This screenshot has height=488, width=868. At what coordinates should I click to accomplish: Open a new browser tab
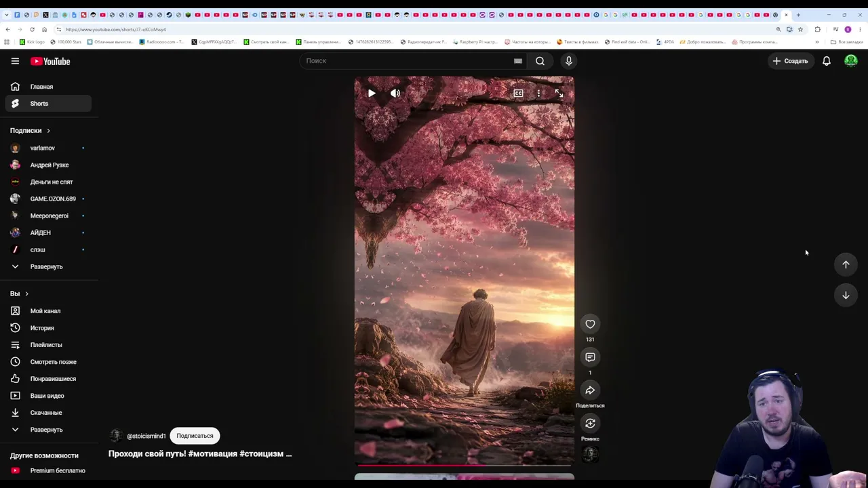click(x=798, y=15)
